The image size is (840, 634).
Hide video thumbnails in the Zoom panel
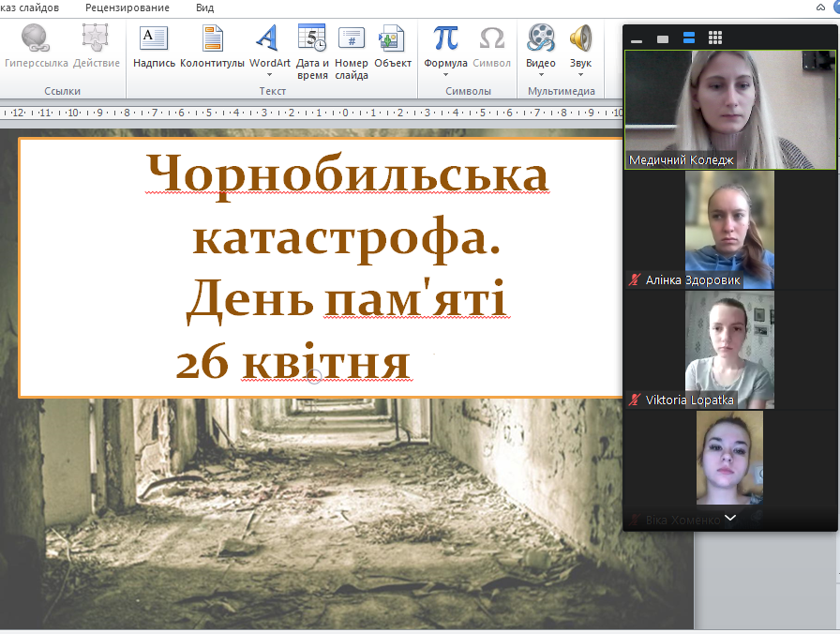[x=637, y=39]
